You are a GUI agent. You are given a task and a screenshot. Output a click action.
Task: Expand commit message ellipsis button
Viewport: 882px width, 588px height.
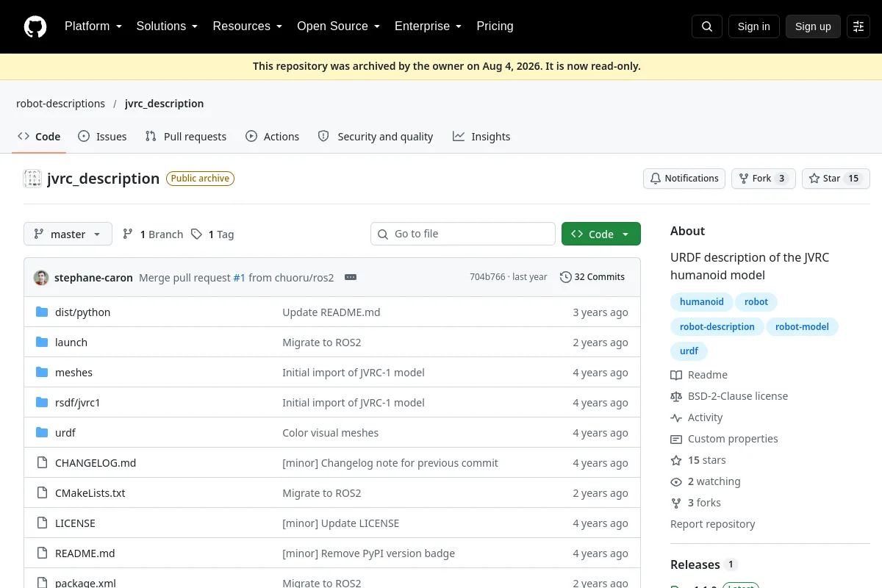tap(351, 277)
